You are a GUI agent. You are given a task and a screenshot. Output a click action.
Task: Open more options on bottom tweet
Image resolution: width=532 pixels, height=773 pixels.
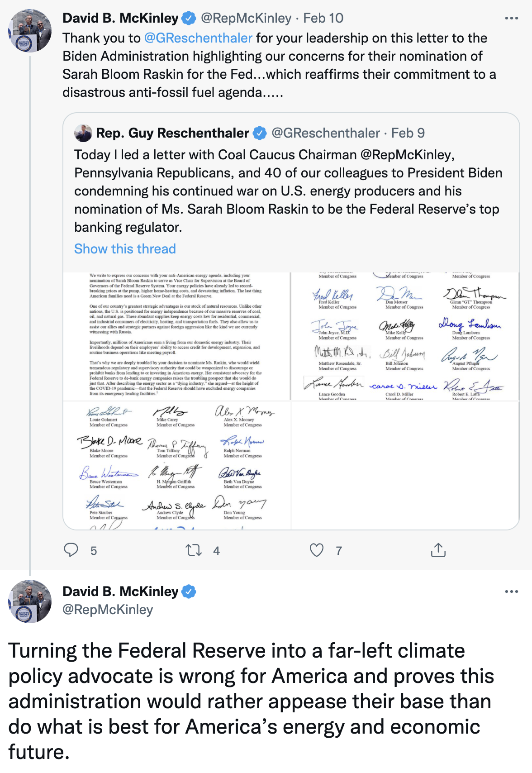coord(511,592)
